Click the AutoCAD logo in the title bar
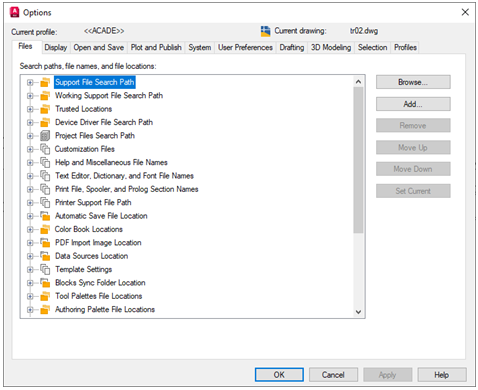Screen dimensions: 478x390 point(15,12)
